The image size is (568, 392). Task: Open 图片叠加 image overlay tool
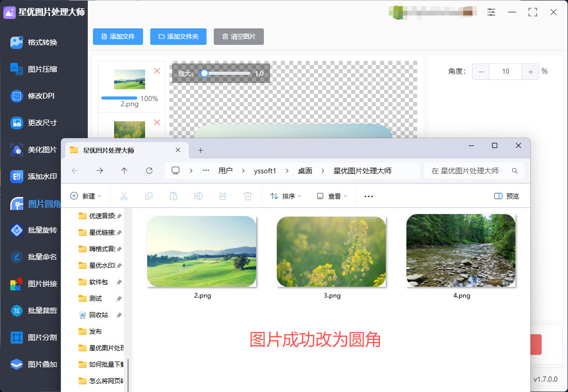(34, 364)
